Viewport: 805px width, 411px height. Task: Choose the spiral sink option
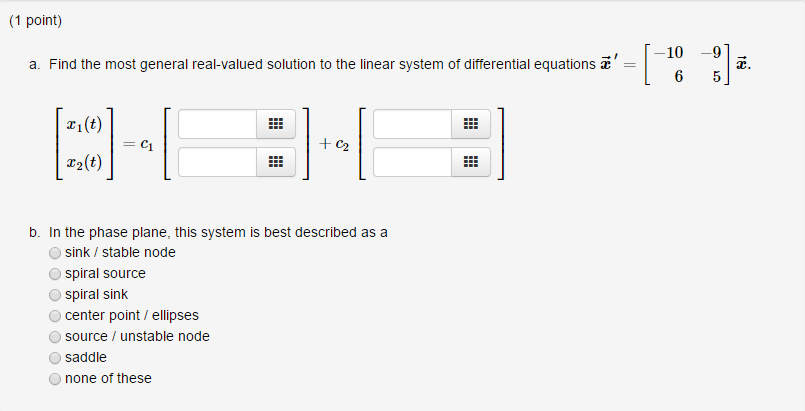tap(55, 295)
